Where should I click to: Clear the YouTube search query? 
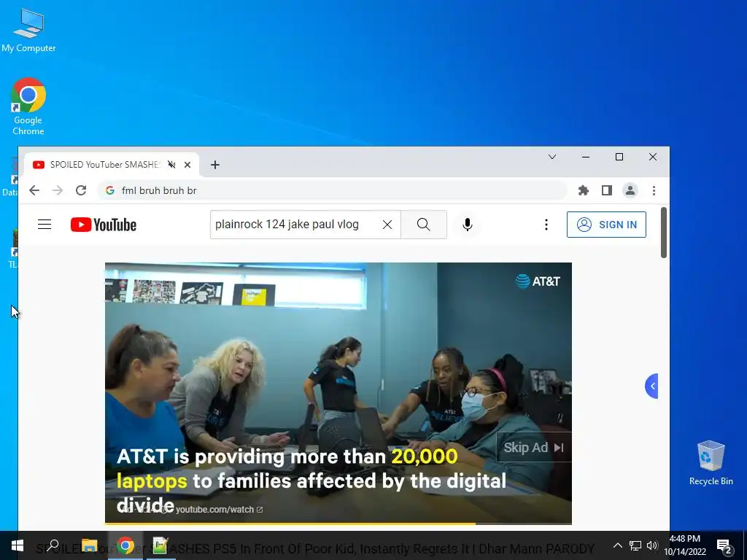[387, 225]
